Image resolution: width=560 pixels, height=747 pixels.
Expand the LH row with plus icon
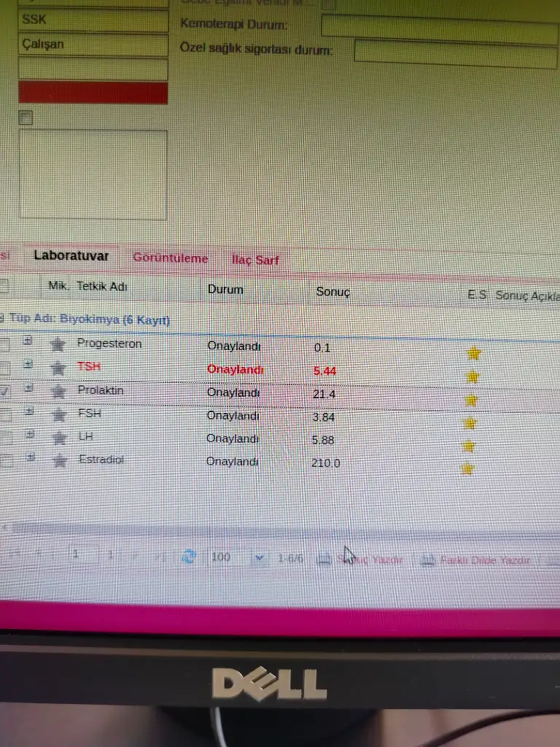point(30,434)
